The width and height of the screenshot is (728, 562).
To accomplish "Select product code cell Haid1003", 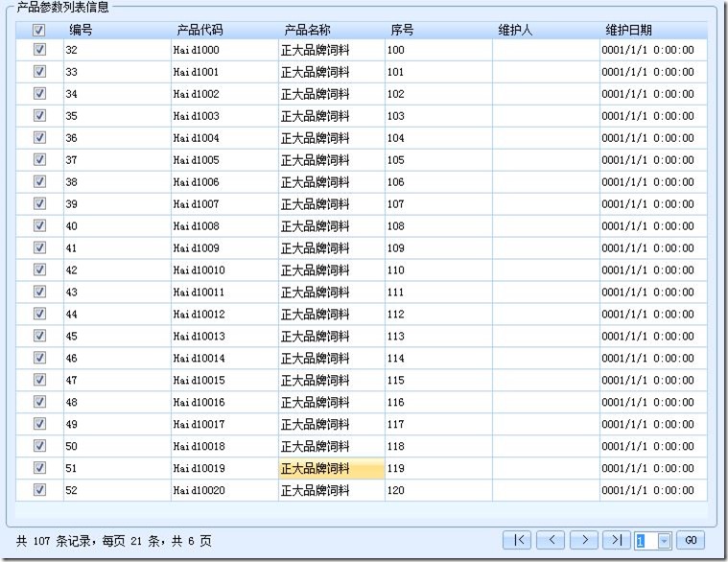I will pyautogui.click(x=224, y=115).
